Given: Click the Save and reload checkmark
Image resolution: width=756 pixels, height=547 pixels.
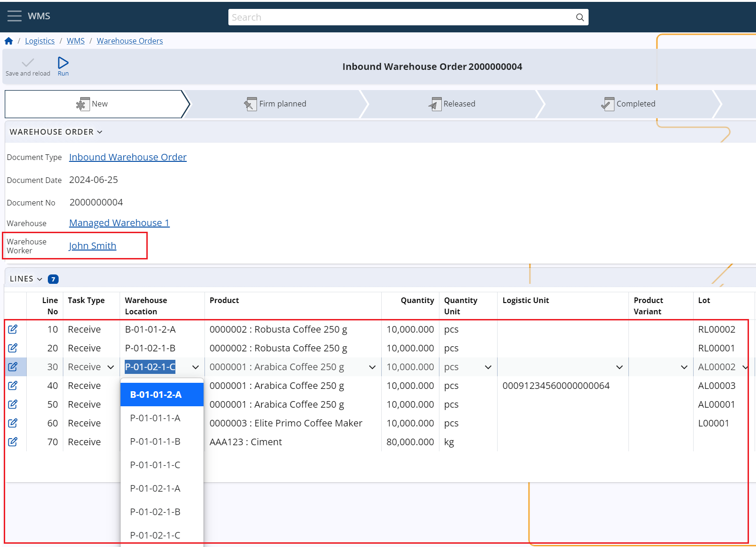Looking at the screenshot, I should point(28,66).
